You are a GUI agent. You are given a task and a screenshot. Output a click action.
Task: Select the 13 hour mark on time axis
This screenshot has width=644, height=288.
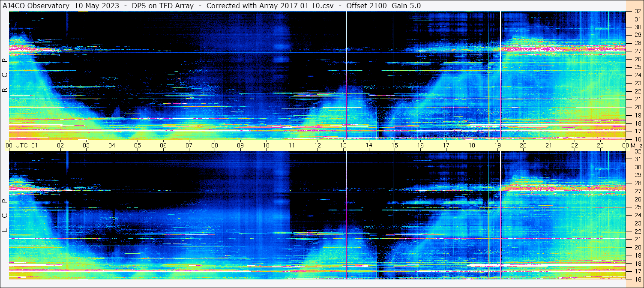(x=343, y=145)
